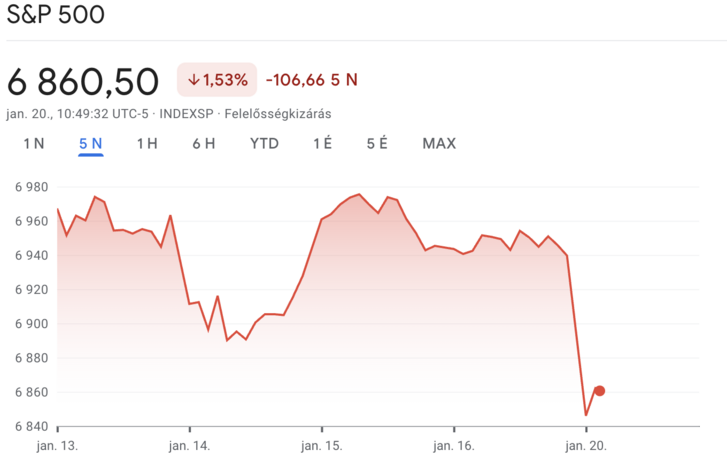Click the red dot at the chart's end
727x466 pixels.
[x=599, y=391]
